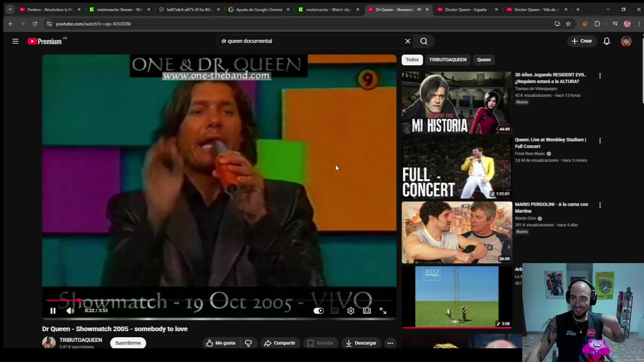Select the Todos filter chip
This screenshot has width=644, height=362.
412,60
